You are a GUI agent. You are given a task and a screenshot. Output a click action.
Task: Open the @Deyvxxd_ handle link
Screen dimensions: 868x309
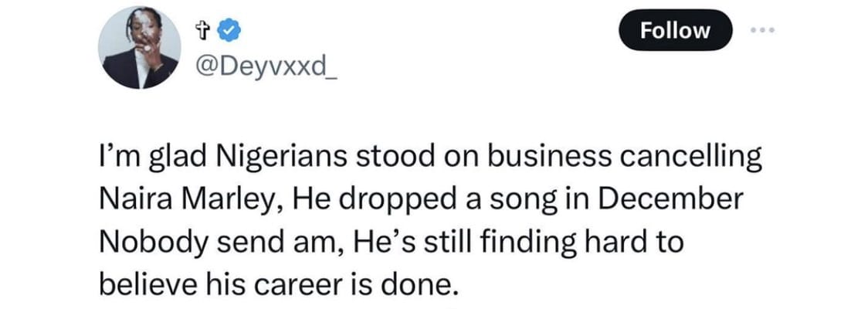click(x=259, y=72)
